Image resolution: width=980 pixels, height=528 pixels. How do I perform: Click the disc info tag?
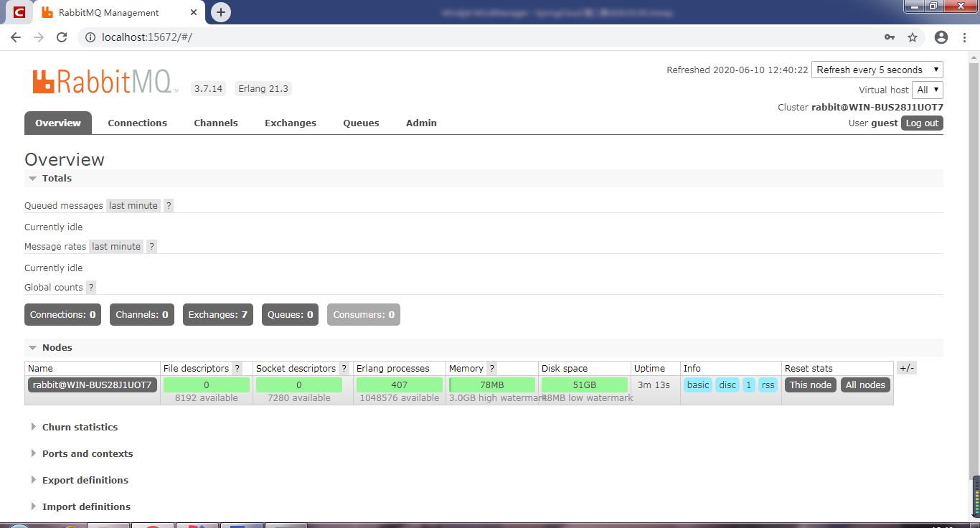[x=727, y=385]
